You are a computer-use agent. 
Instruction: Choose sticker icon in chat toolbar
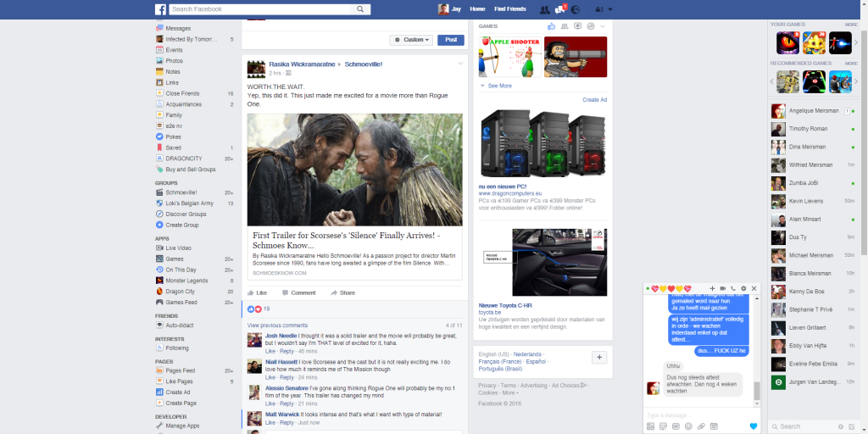[x=663, y=426]
